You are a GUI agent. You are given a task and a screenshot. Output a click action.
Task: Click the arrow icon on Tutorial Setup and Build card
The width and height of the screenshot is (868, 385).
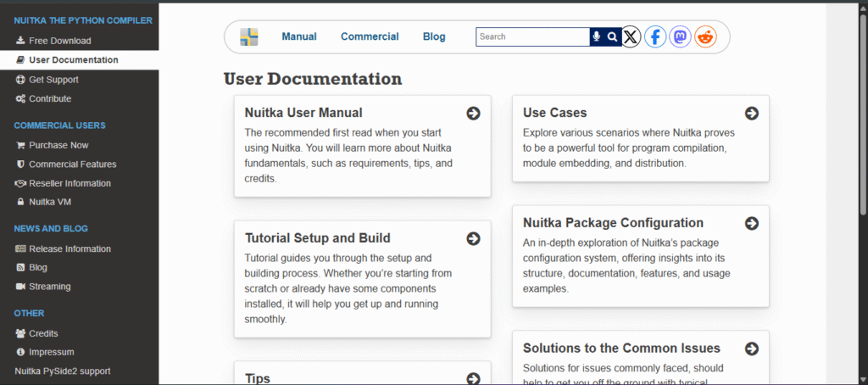(473, 238)
